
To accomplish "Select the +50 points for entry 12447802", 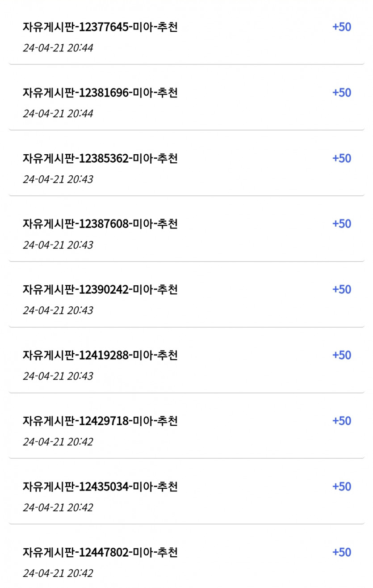I will (x=342, y=552).
